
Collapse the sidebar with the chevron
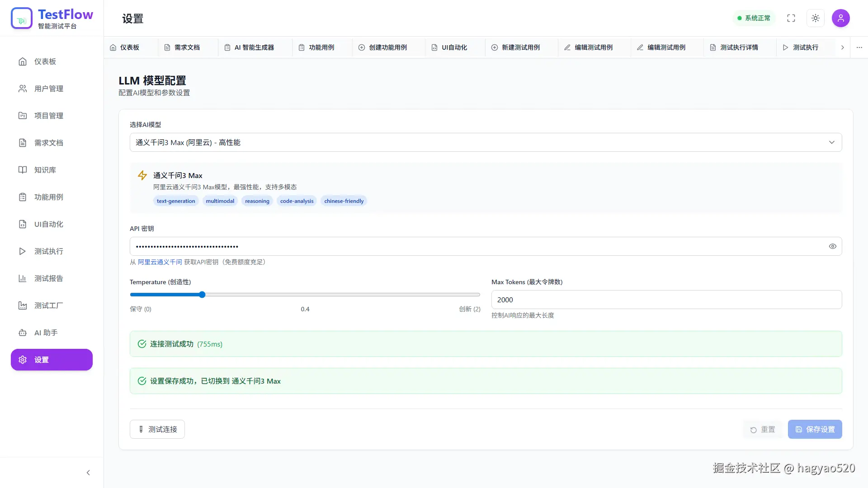click(88, 473)
